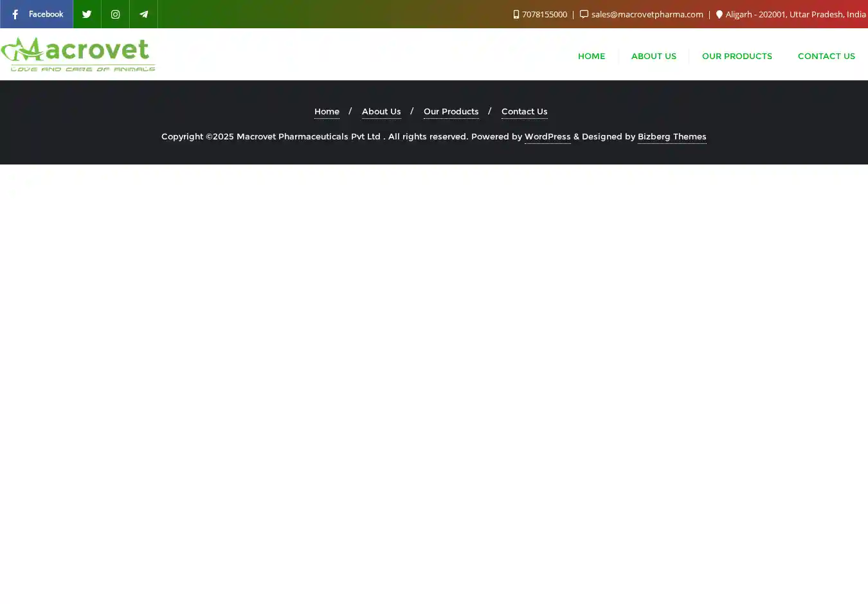Image resolution: width=868 pixels, height=604 pixels.
Task: Click the Aligarh, Uttar Pradesh address text
Action: pyautogui.click(x=795, y=14)
